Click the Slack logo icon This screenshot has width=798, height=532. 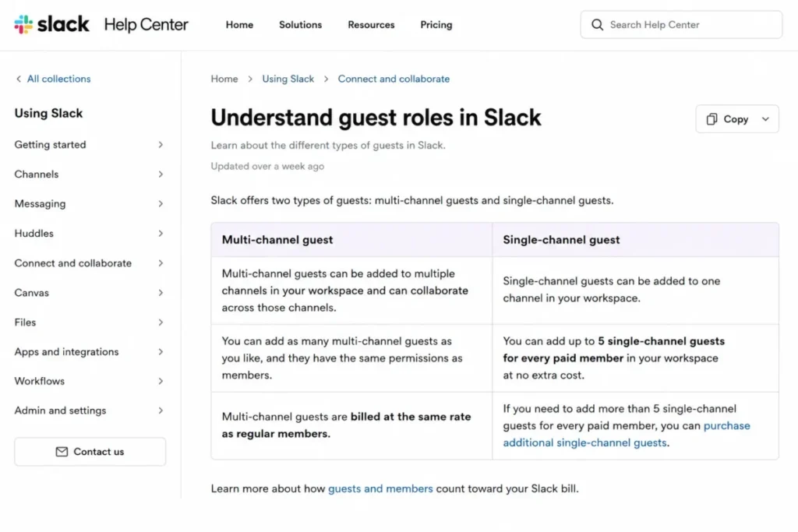(23, 24)
